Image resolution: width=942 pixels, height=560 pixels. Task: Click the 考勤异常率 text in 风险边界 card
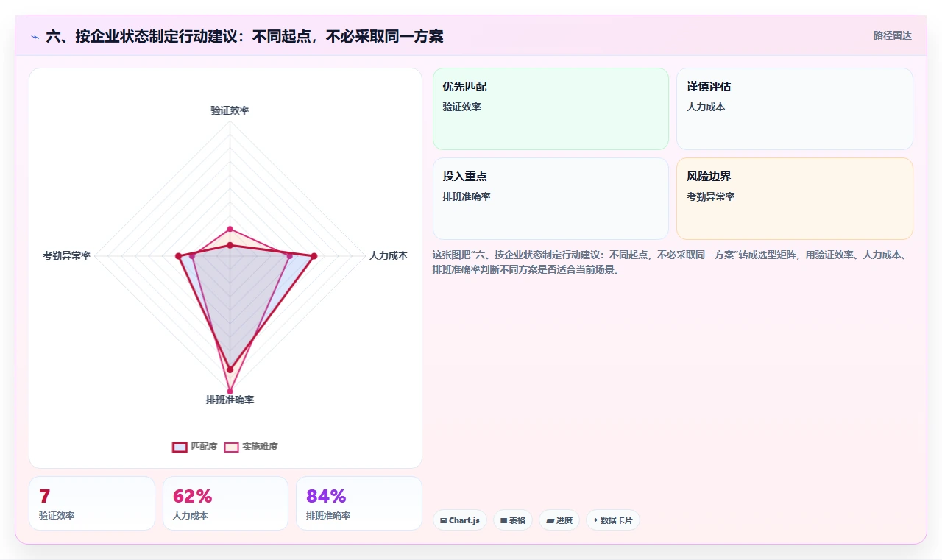711,197
